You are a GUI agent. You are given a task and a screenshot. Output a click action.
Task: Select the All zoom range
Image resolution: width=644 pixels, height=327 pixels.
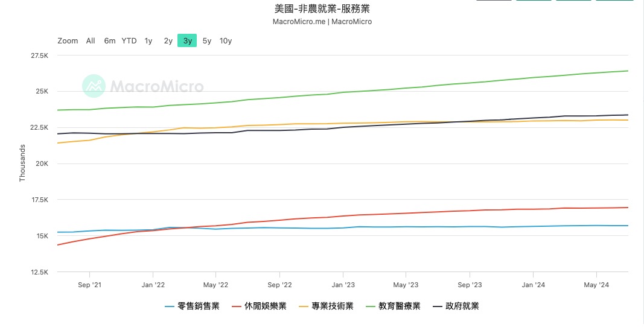(91, 41)
